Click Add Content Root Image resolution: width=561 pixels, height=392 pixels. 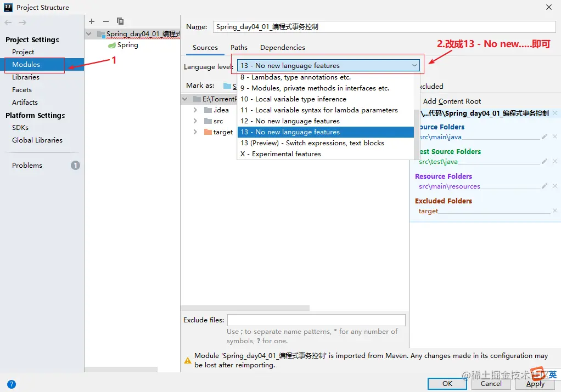click(x=452, y=101)
